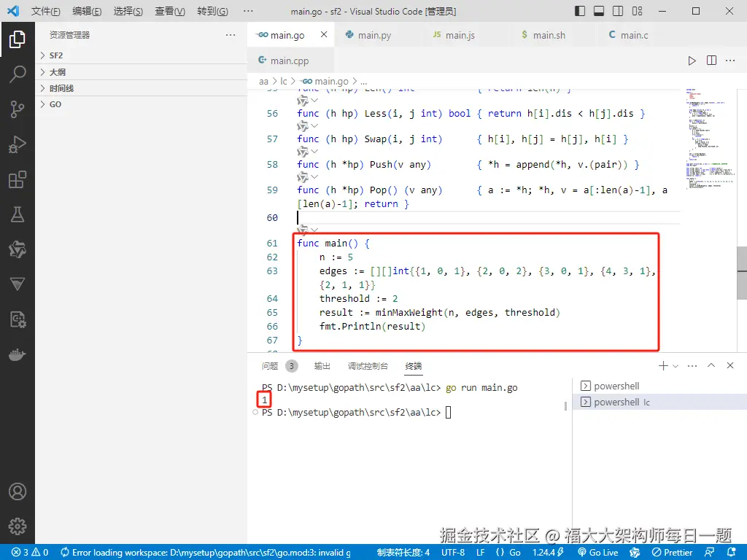747x560 pixels.
Task: Toggle primary side bar layout icon
Action: [x=580, y=11]
